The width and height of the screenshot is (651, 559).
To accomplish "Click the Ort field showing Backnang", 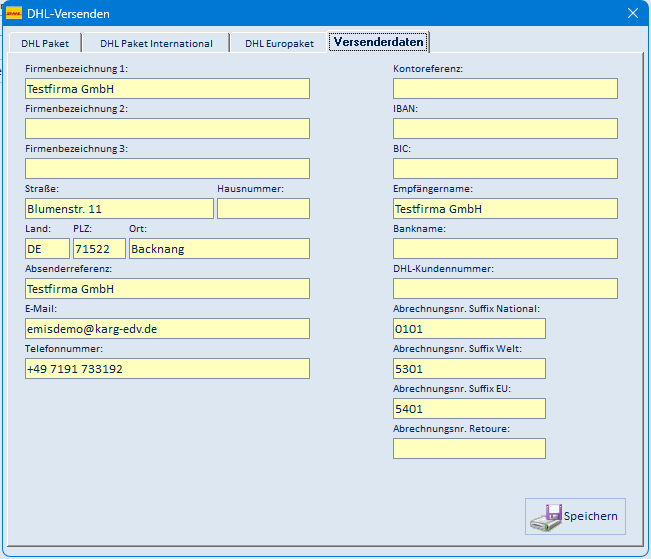I will coord(219,248).
